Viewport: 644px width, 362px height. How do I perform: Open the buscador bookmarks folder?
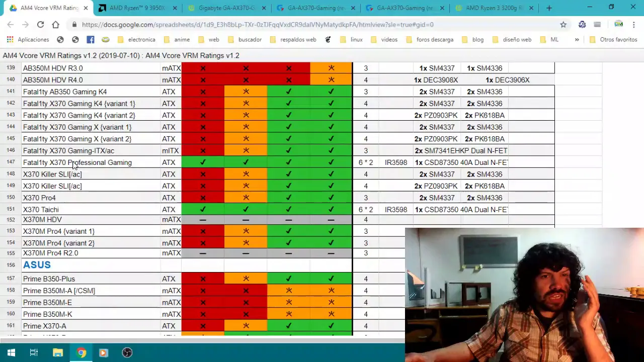point(245,39)
